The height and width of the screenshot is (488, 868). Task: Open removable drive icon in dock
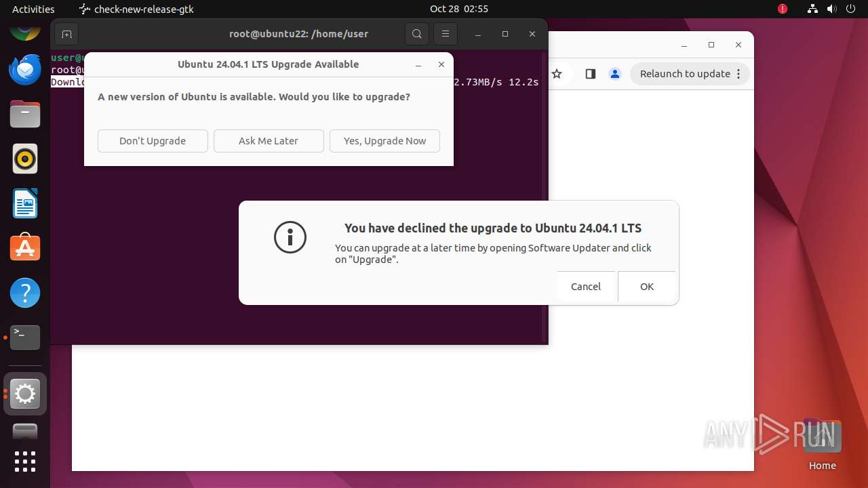pos(25,431)
